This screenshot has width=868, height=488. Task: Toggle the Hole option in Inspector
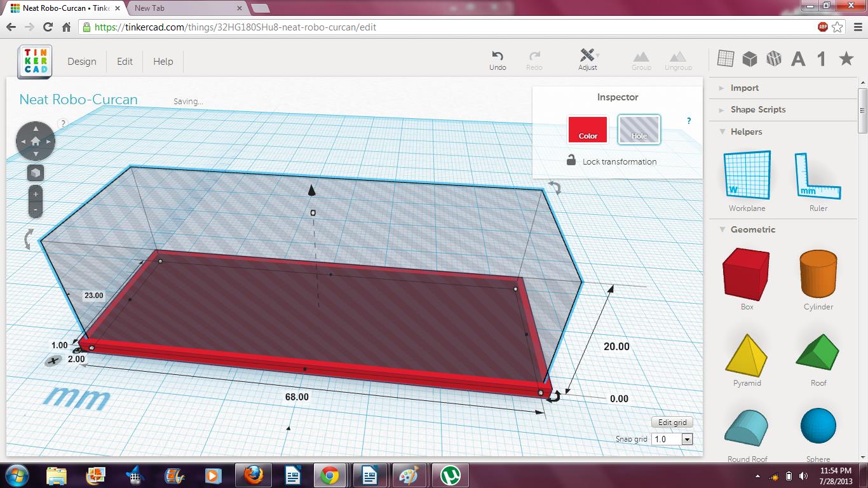click(x=639, y=129)
